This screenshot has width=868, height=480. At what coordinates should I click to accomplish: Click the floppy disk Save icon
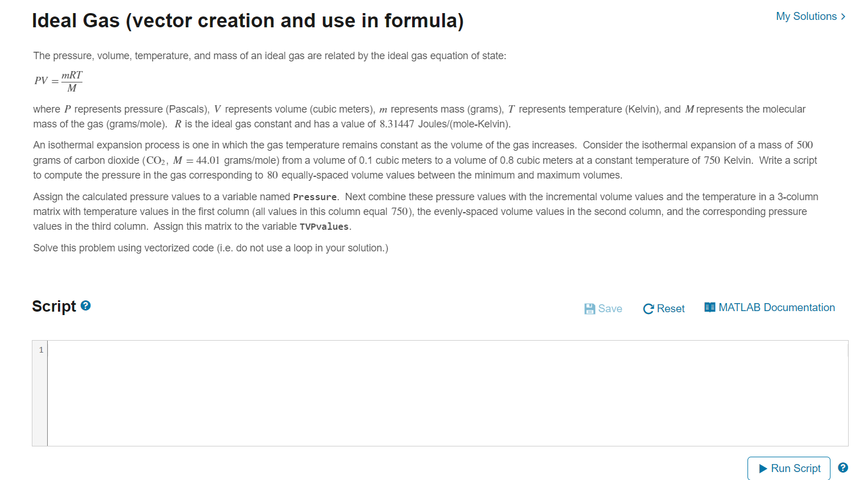589,308
